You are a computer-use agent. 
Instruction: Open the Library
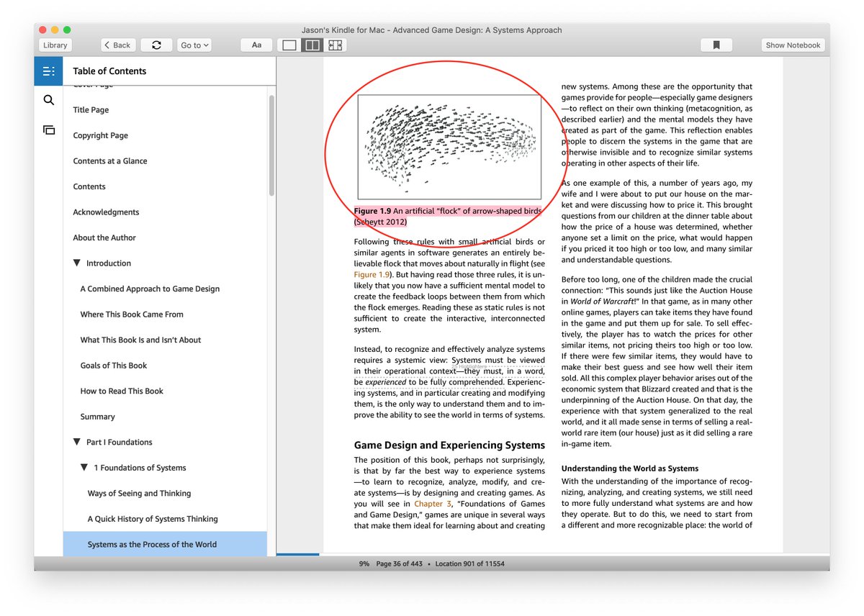55,45
